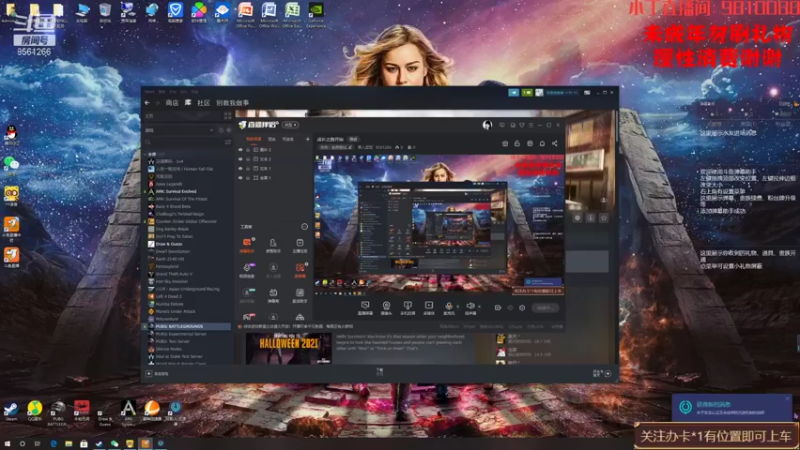Screen dimensions: 800x450
Task: Hide the 文本 2 source layer
Action: pos(240,159)
